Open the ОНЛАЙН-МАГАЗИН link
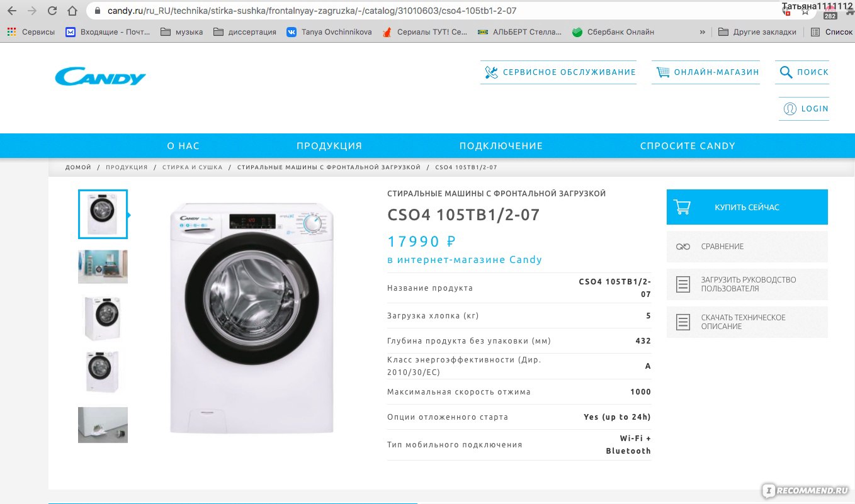Viewport: 855px width, 504px height. click(x=716, y=72)
